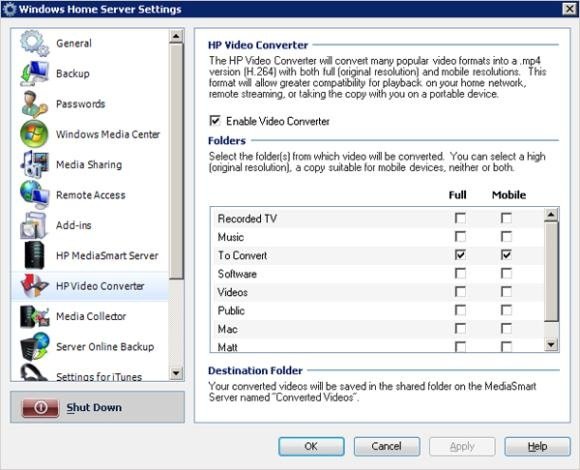
Task: Open the Backup settings page
Action: pyautogui.click(x=73, y=74)
